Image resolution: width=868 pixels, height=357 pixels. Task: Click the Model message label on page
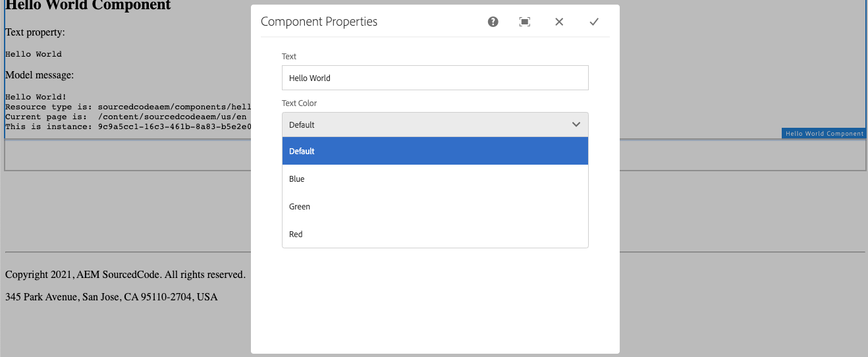click(x=40, y=75)
